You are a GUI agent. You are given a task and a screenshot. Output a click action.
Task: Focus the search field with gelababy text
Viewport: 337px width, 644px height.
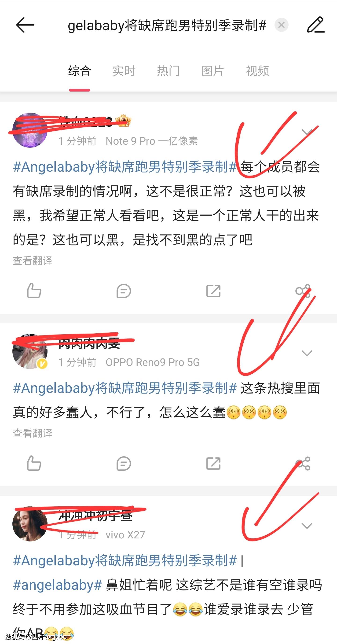[x=167, y=25]
